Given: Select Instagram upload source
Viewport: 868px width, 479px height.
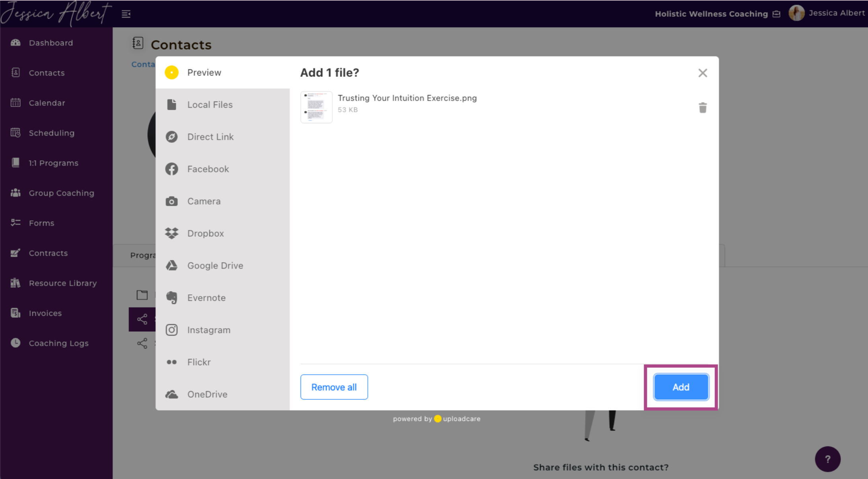Looking at the screenshot, I should (x=208, y=330).
